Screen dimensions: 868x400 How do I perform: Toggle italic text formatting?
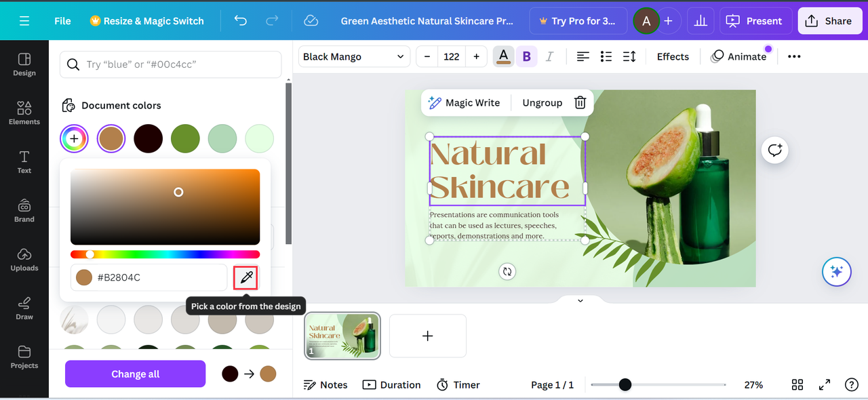(549, 56)
